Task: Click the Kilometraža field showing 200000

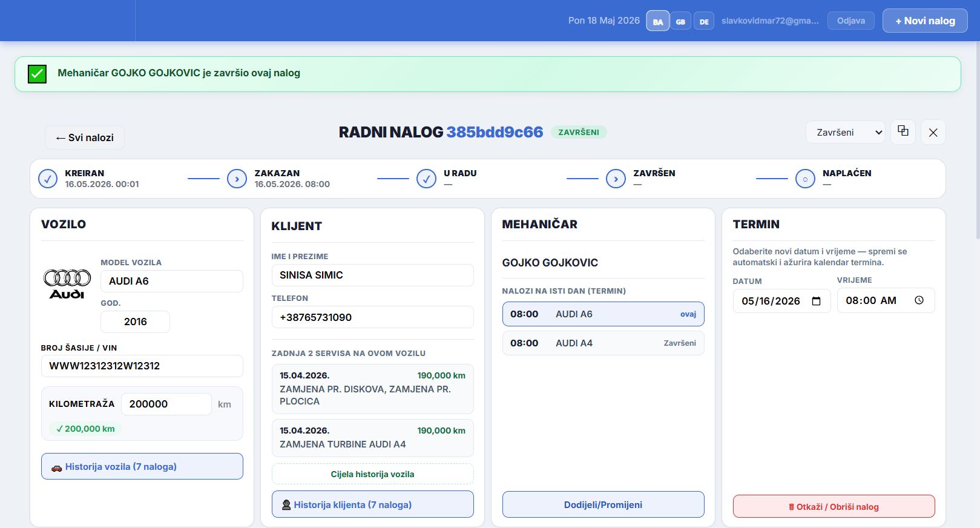Action: [x=166, y=404]
